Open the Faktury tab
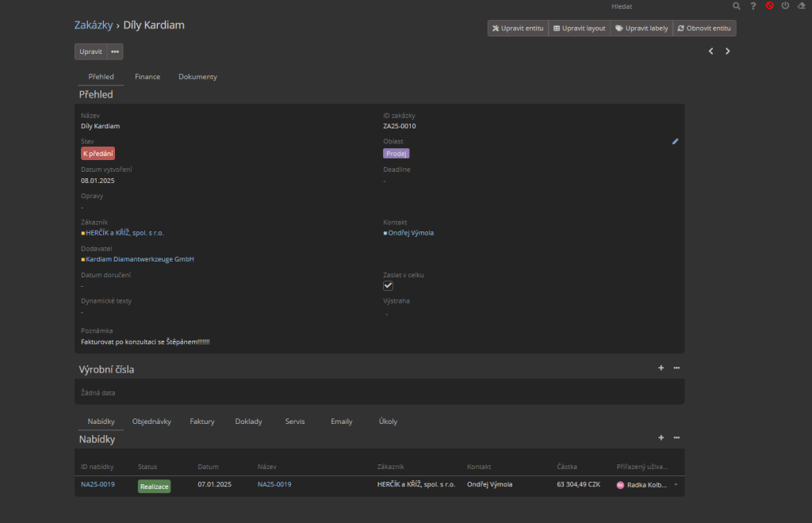812x523 pixels. click(202, 422)
